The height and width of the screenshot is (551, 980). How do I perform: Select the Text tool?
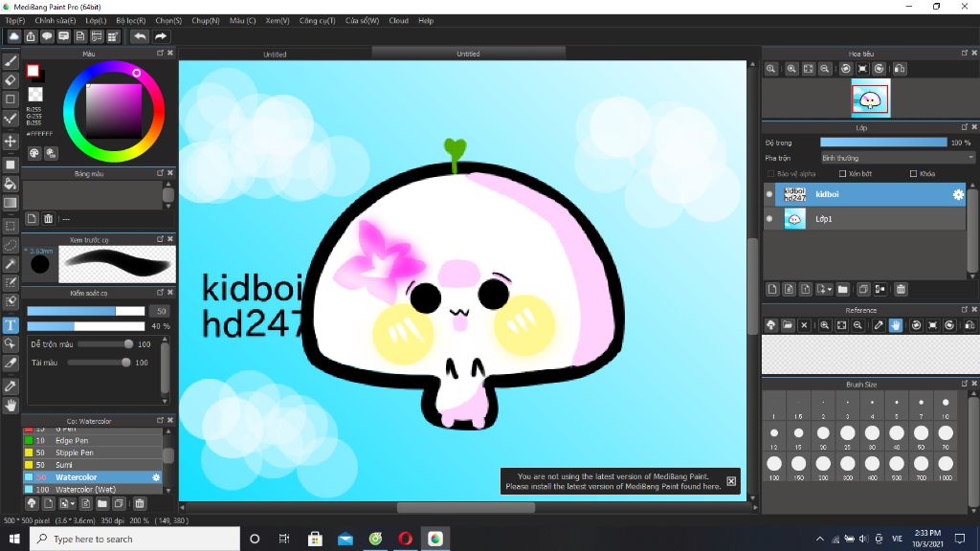click(11, 325)
